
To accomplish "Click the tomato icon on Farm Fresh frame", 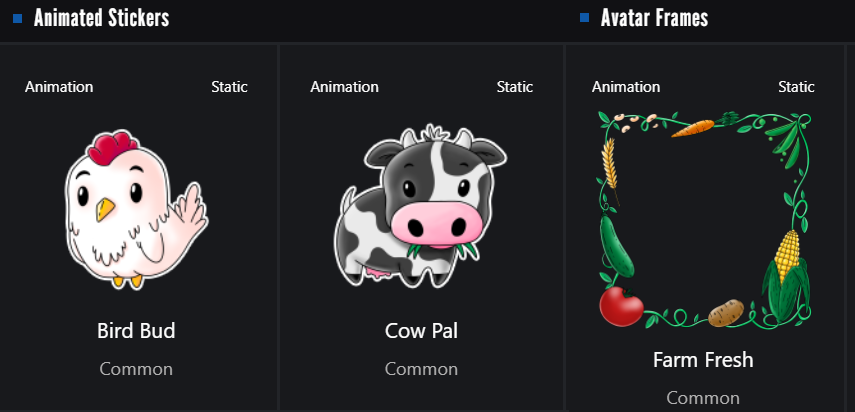I will pos(622,307).
